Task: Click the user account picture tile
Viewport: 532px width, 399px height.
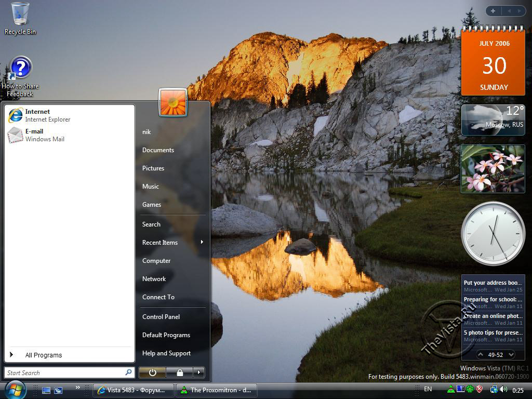Action: 173,102
